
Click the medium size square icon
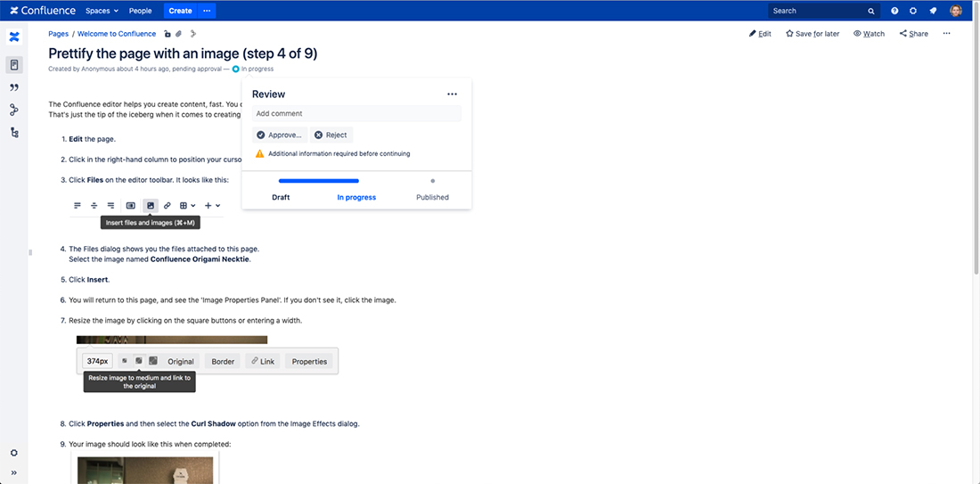[x=139, y=361]
